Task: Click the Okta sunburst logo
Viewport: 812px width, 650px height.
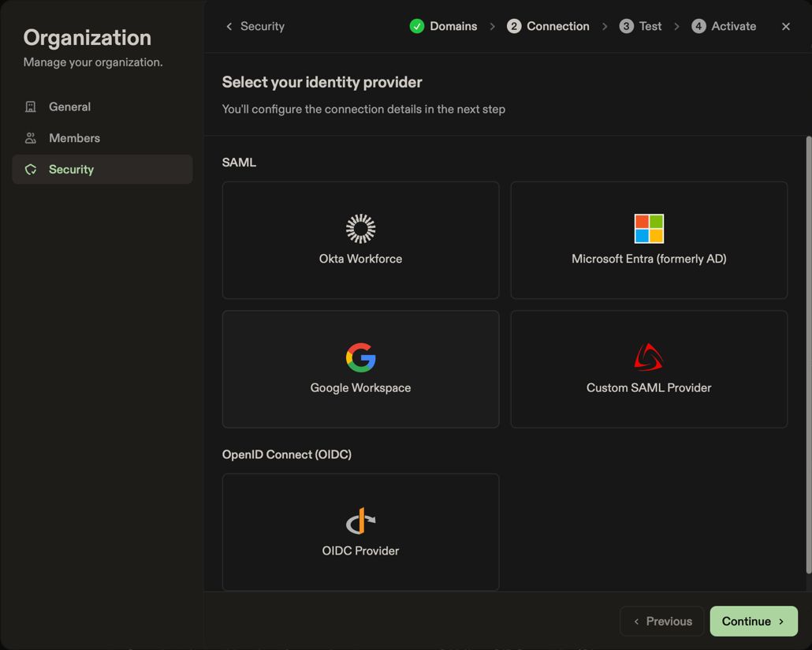Action: [x=360, y=229]
